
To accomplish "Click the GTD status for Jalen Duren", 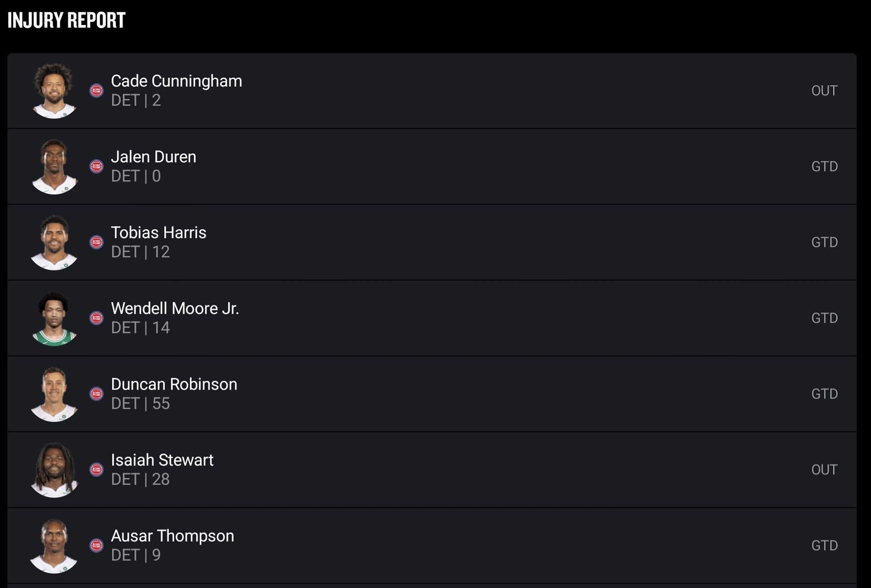I will tap(824, 166).
